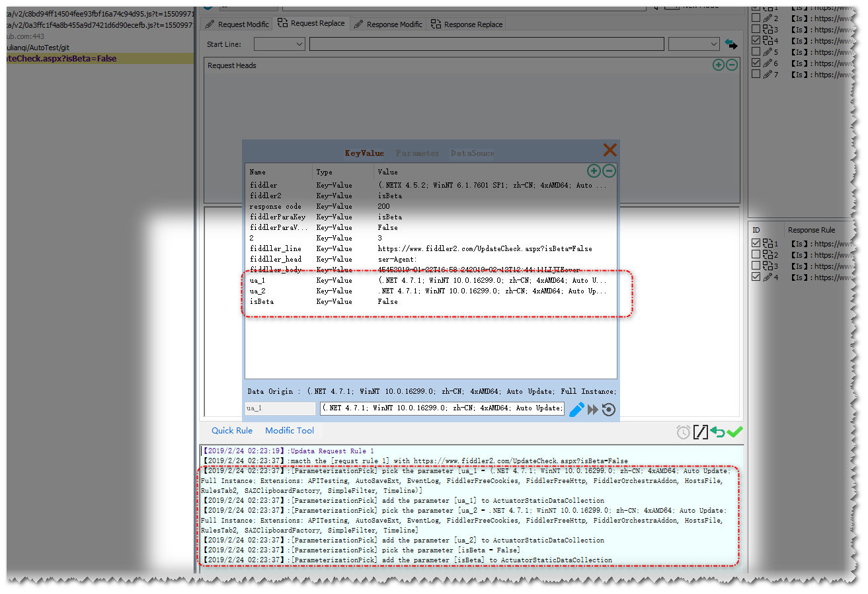The image size is (868, 594).
Task: Click the green checkmark confirm icon
Action: 734,431
